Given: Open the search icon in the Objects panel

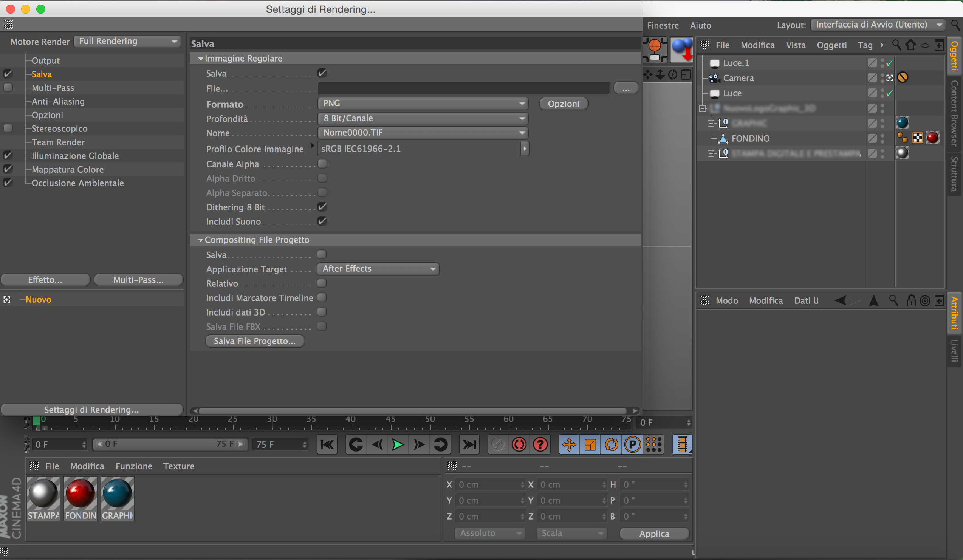Looking at the screenshot, I should 896,45.
